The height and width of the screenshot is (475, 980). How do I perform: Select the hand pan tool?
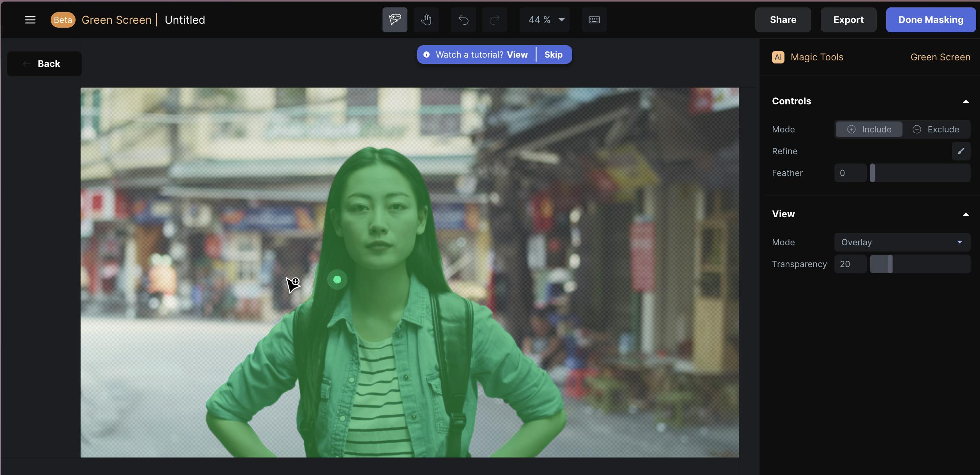click(x=426, y=20)
